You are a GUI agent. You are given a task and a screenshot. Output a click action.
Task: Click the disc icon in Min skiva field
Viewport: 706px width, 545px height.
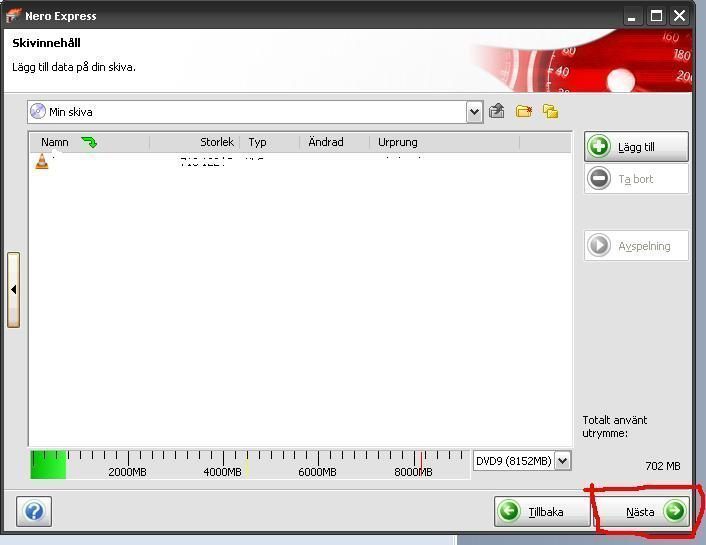coord(38,111)
